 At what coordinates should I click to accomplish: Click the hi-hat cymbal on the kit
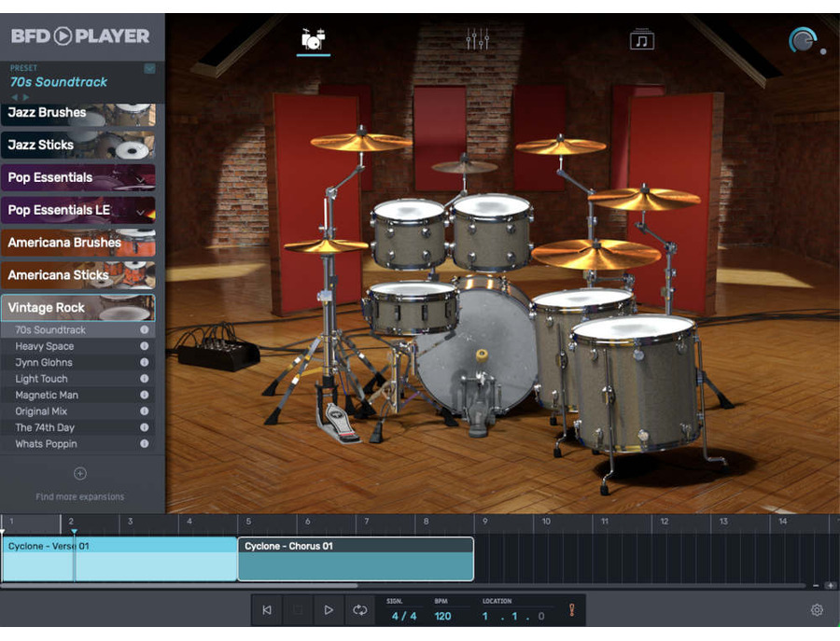[x=325, y=246]
